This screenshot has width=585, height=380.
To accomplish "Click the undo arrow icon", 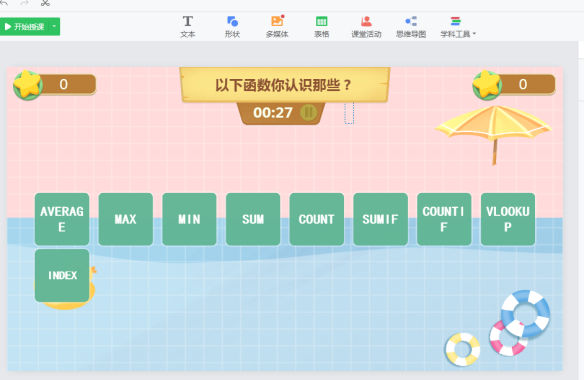I will tap(4, 3).
